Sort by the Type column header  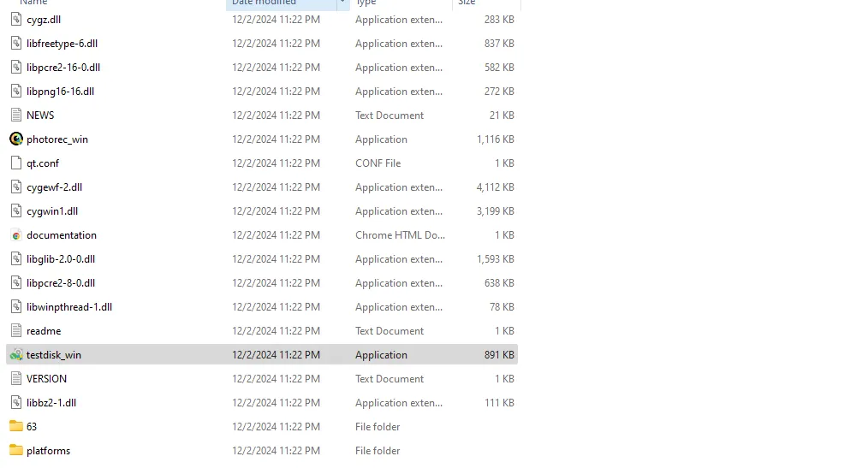click(366, 3)
